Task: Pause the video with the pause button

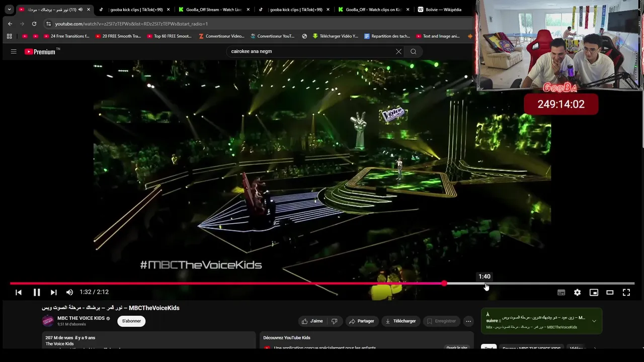Action: pyautogui.click(x=37, y=292)
